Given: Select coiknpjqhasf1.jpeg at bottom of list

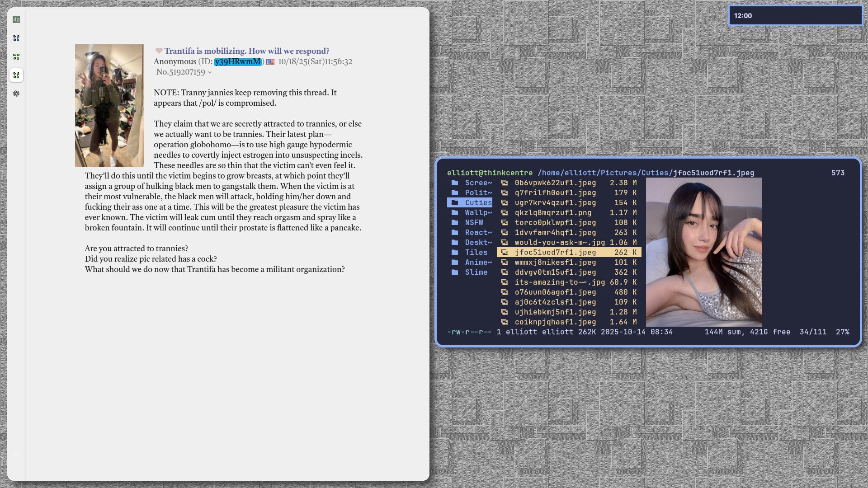Looking at the screenshot, I should 555,322.
